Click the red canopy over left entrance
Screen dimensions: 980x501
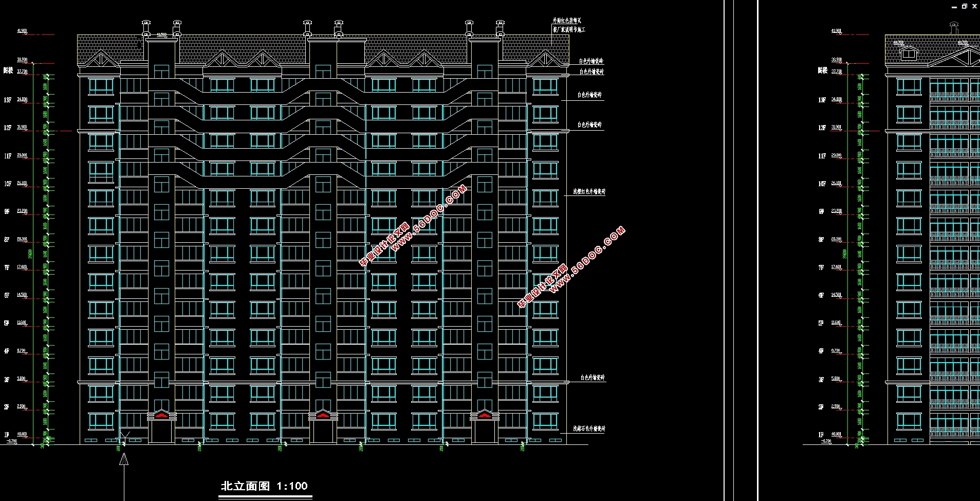(161, 414)
